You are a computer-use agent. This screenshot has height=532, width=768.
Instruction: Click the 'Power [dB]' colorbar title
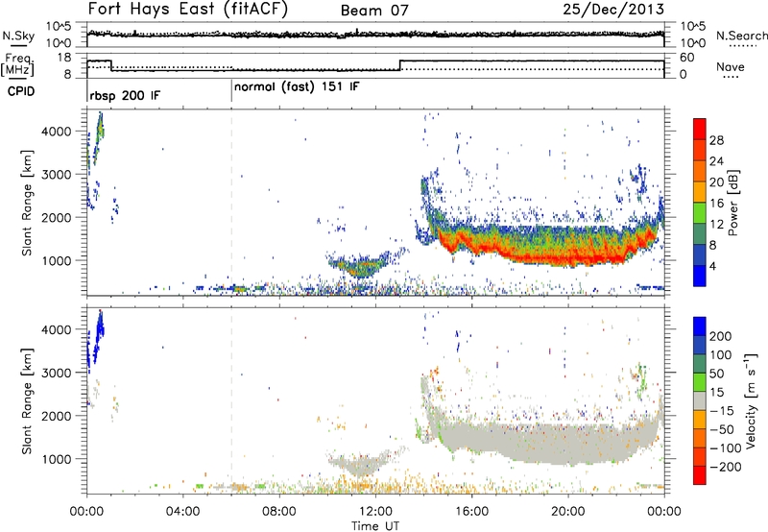(x=733, y=203)
